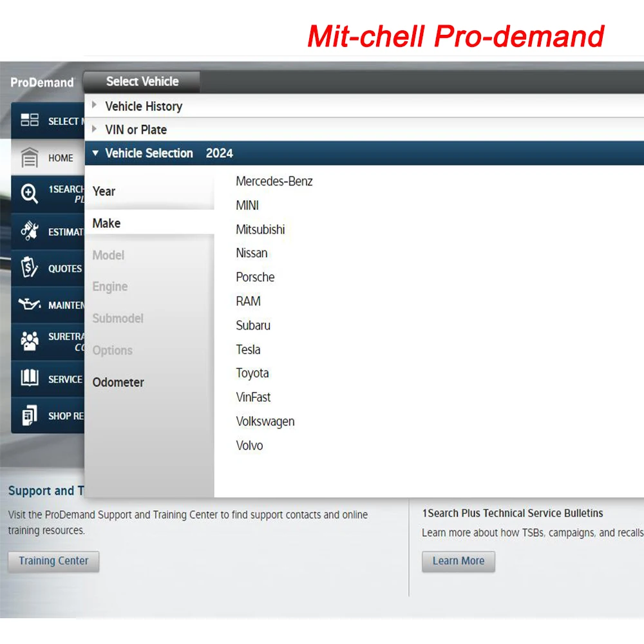Choose Toyota from make list
This screenshot has width=644, height=644.
pyautogui.click(x=252, y=373)
